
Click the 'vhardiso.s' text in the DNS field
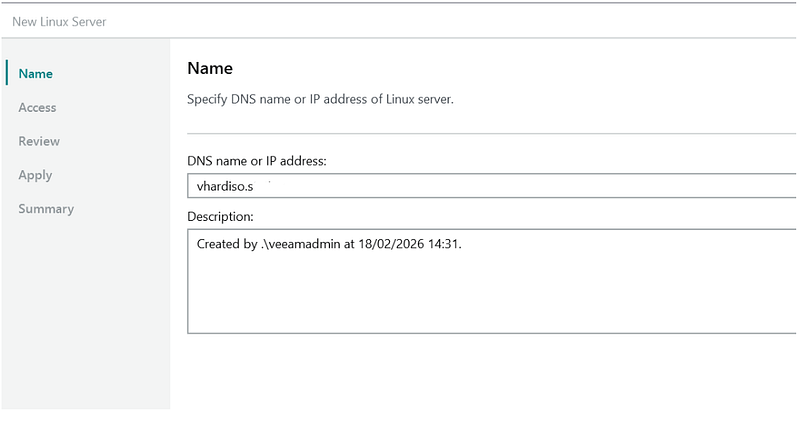(x=225, y=187)
